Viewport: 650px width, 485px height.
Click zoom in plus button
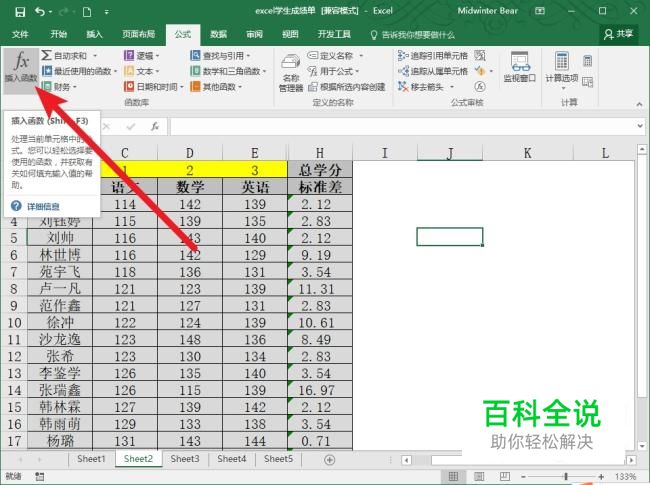[601, 477]
